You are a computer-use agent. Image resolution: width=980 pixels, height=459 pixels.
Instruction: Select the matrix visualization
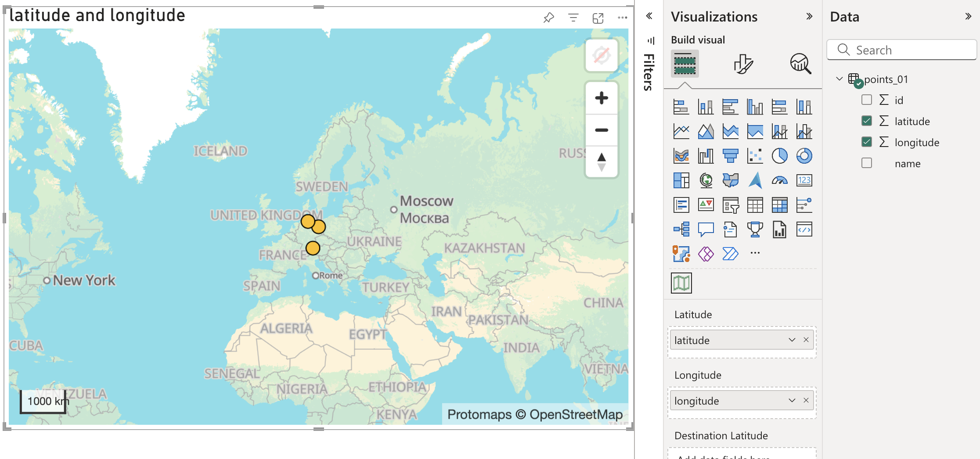tap(779, 204)
